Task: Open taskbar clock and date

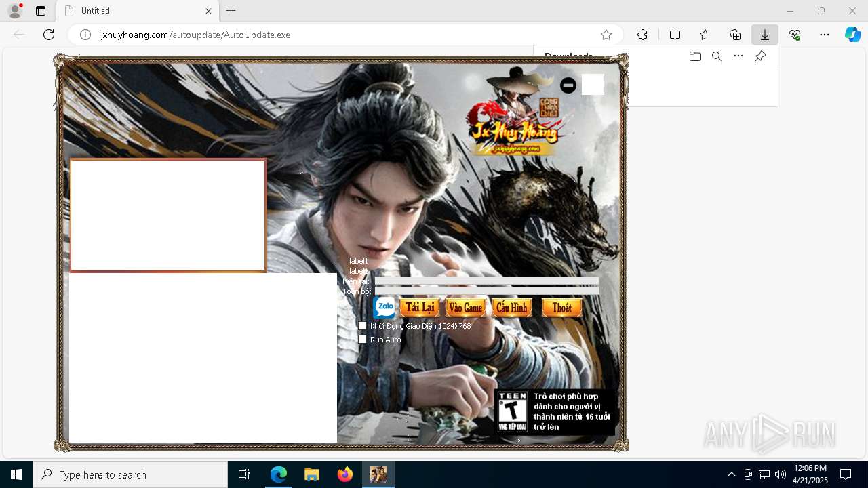Action: [810, 474]
